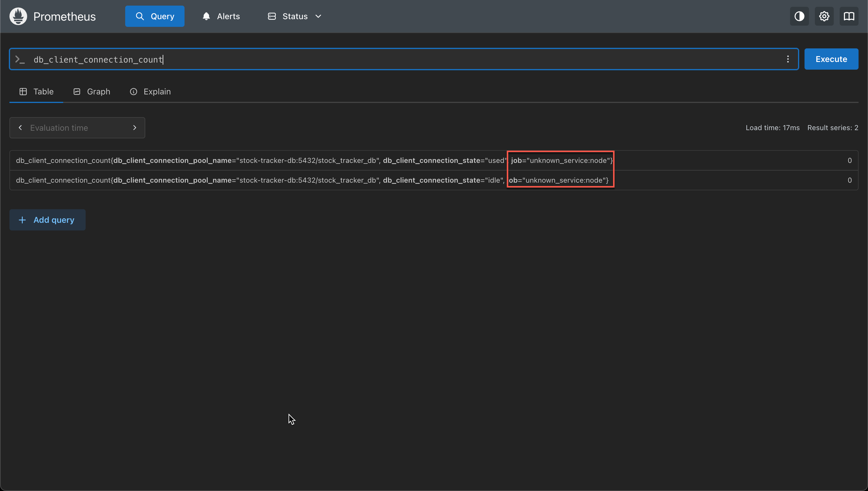Viewport: 868px width, 491px height.
Task: Switch to the Explain tab
Action: [150, 92]
